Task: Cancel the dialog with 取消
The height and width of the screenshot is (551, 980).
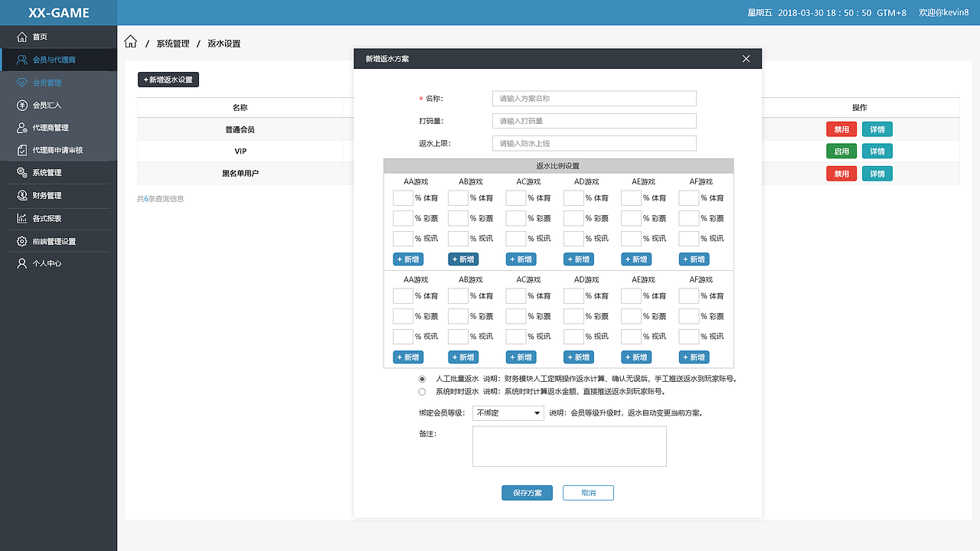Action: pos(588,493)
